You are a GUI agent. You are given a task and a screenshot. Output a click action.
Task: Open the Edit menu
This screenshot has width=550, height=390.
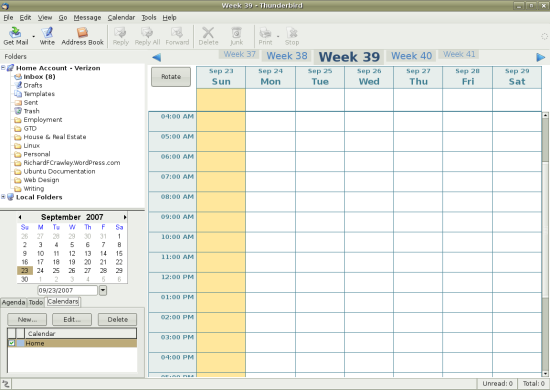25,18
